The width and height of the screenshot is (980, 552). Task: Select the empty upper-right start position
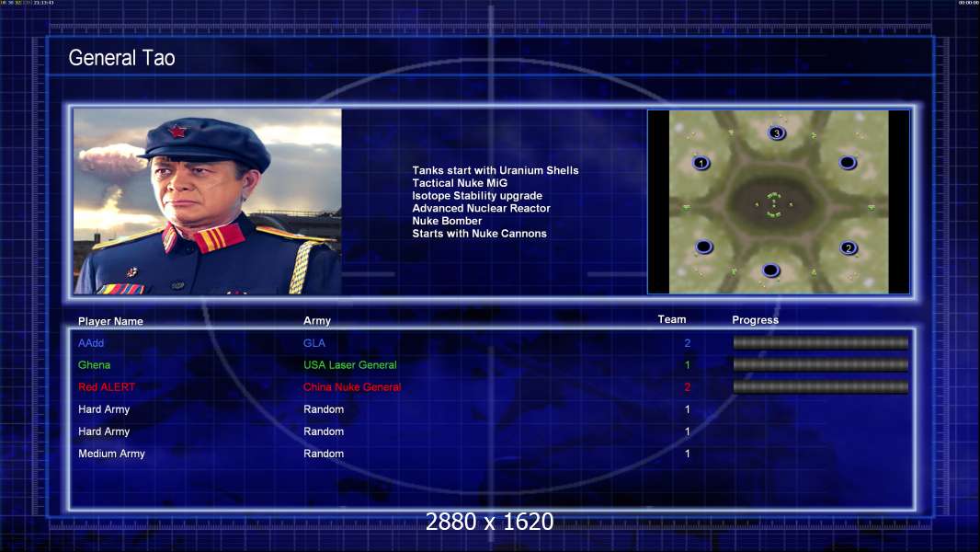coord(848,163)
